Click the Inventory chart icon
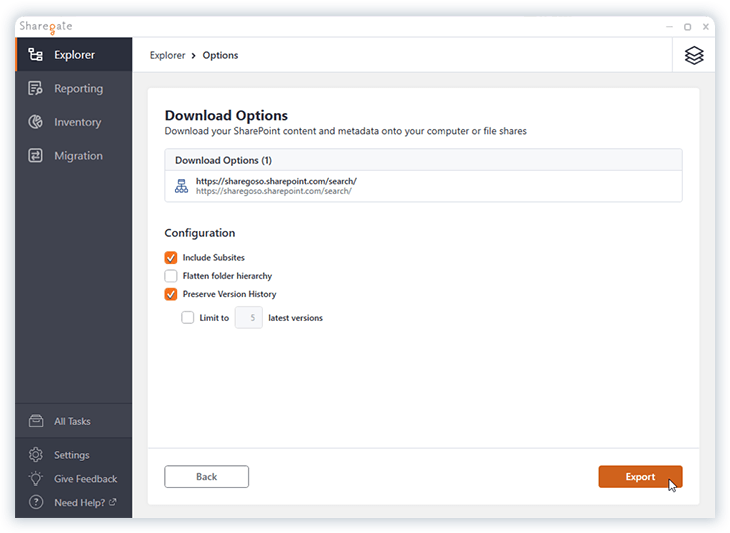Image resolution: width=730 pixels, height=533 pixels. 35,122
